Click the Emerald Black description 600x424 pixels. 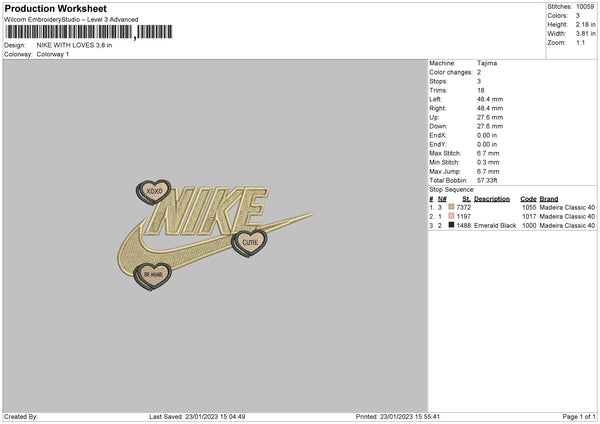coord(495,226)
